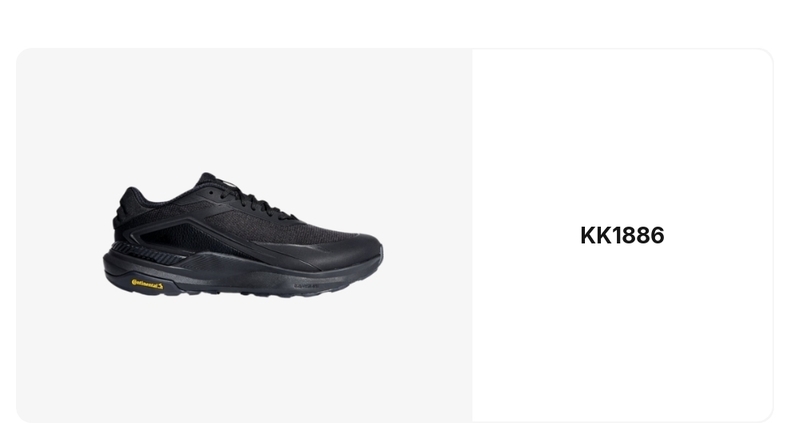Click the blank white space above the product card
Screen dimensions: 790x423
(x=395, y=23)
